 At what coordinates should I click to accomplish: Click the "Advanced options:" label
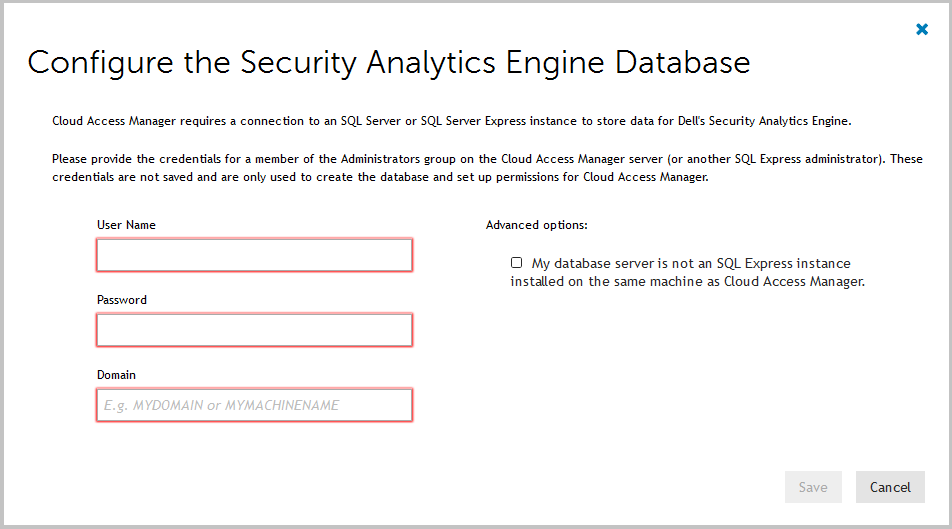point(536,225)
